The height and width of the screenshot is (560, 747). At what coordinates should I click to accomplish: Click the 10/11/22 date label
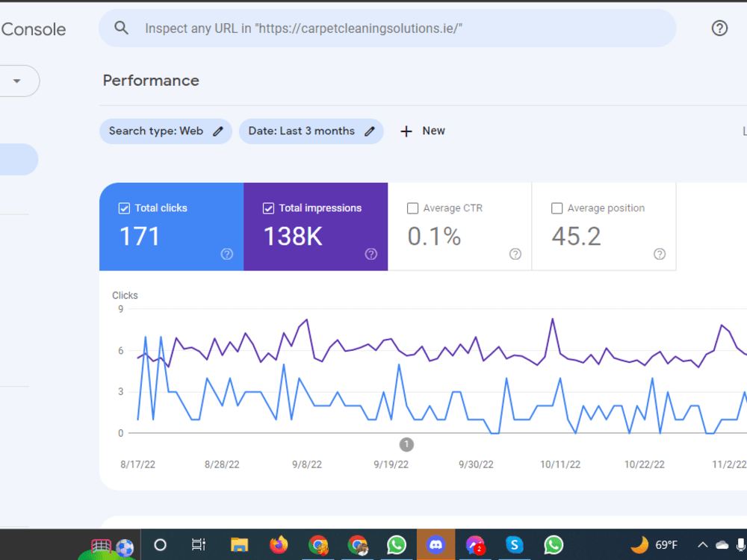pyautogui.click(x=560, y=464)
